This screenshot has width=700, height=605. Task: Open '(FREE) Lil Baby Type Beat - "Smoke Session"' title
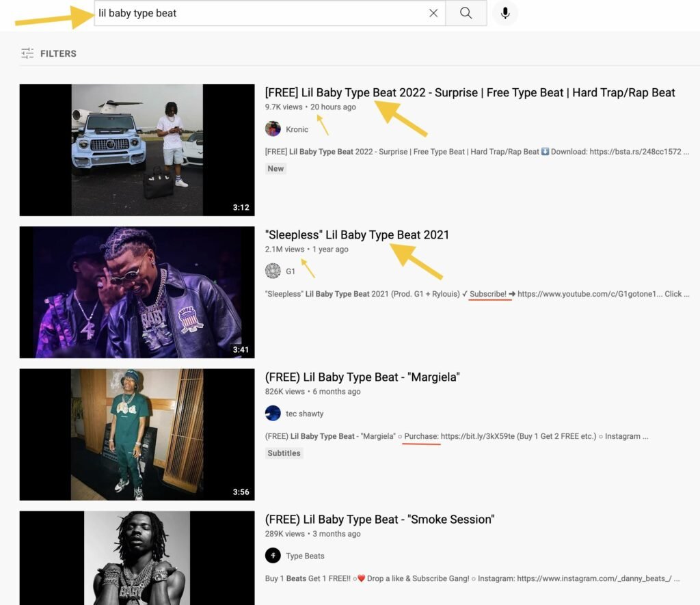coord(379,520)
